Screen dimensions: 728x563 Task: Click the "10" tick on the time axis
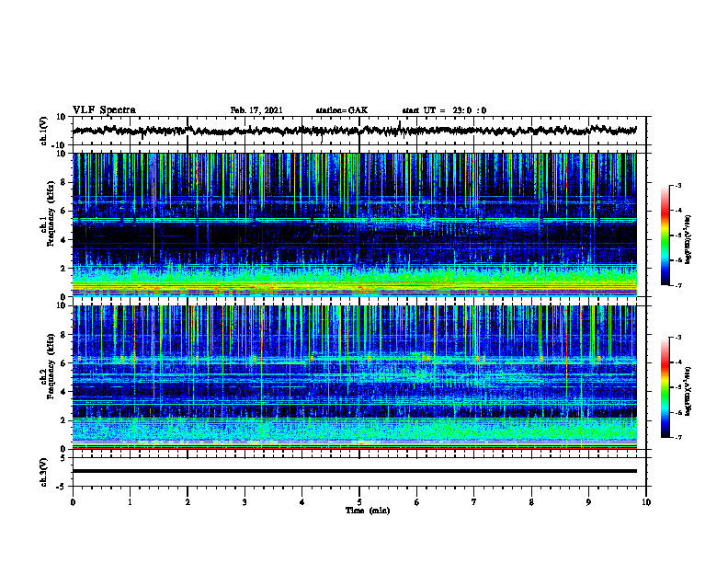point(646,502)
